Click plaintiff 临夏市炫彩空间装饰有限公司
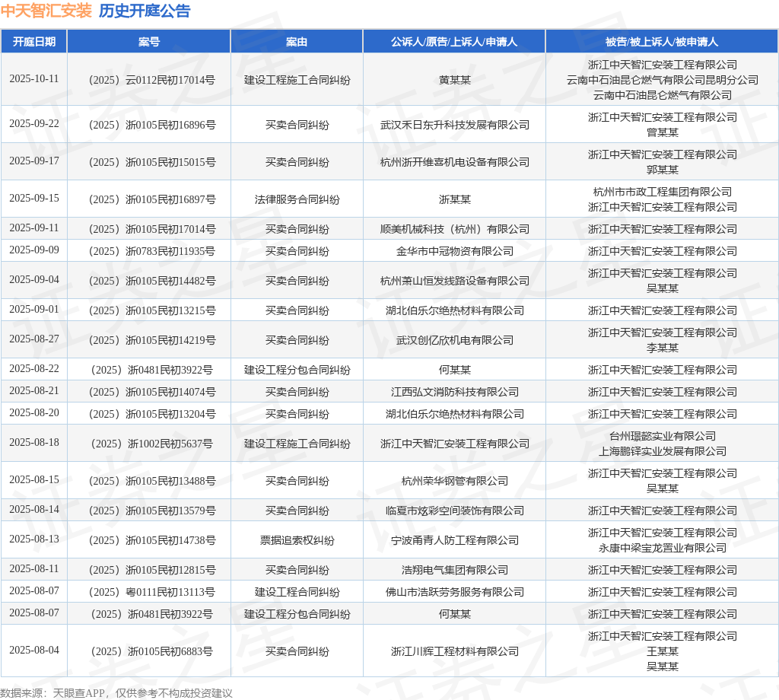The width and height of the screenshot is (779, 700). coord(455,511)
